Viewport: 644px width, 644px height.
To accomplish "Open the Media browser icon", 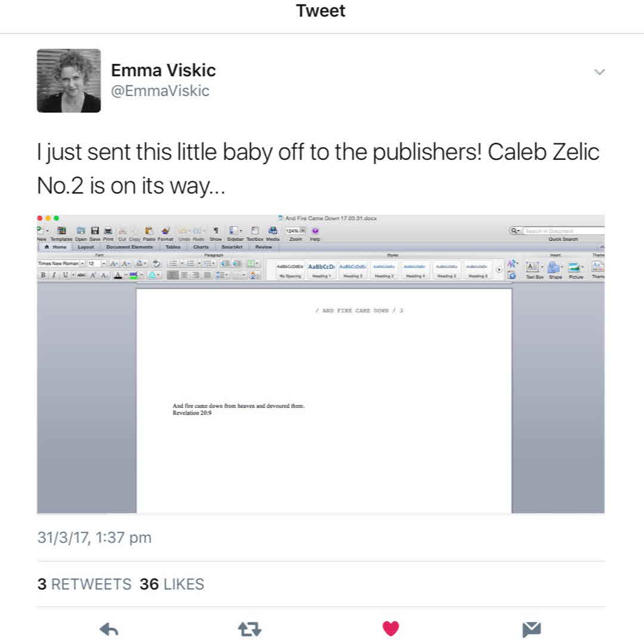I will 272,230.
